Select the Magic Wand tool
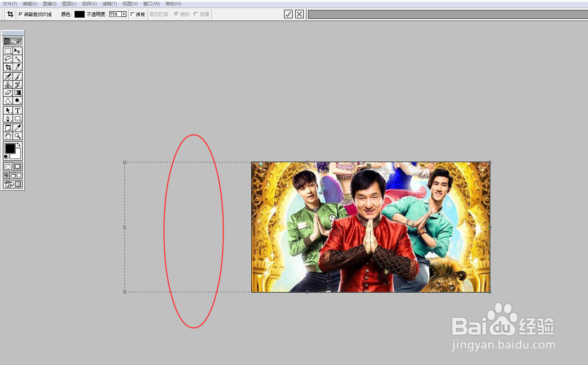 tap(18, 59)
